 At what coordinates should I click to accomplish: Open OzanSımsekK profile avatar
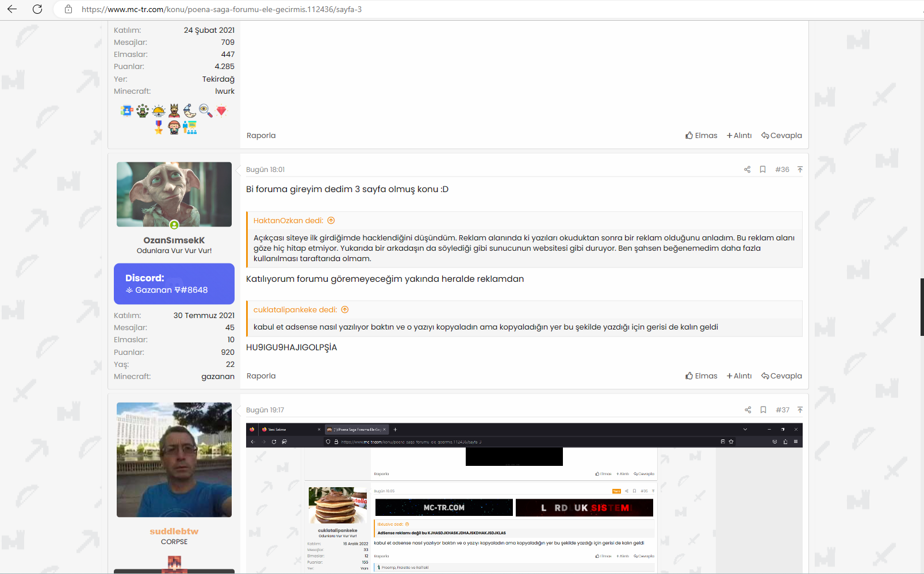point(174,194)
